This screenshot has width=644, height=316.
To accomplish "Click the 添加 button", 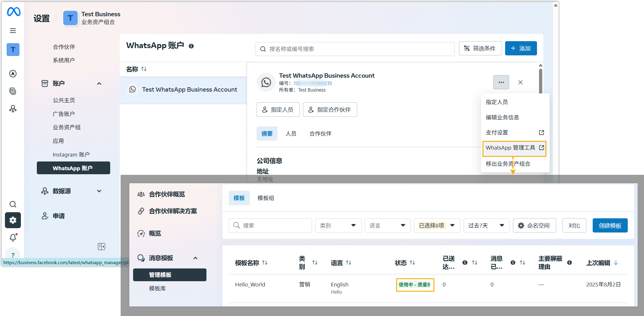I will [x=521, y=48].
